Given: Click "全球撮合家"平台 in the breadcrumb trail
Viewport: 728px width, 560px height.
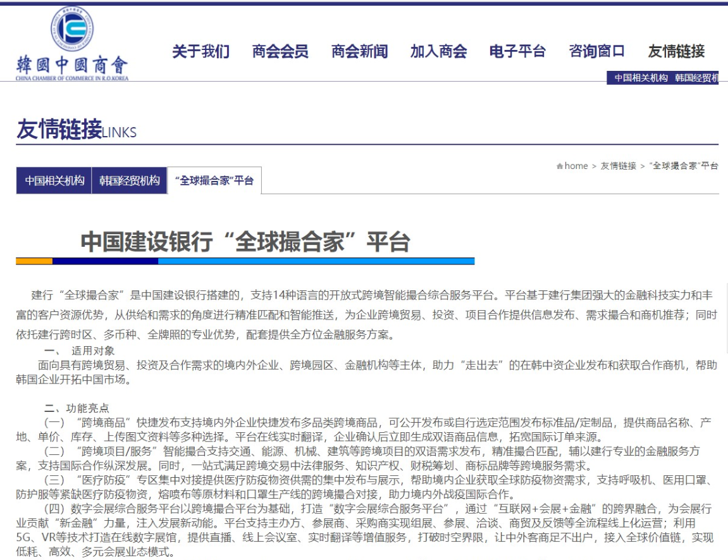Looking at the screenshot, I should pos(684,166).
